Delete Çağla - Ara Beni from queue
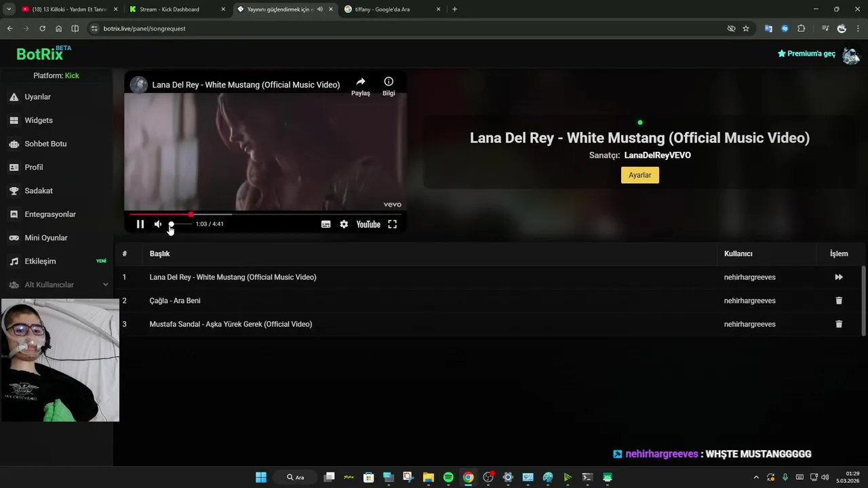Image resolution: width=868 pixels, height=488 pixels. [839, 301]
